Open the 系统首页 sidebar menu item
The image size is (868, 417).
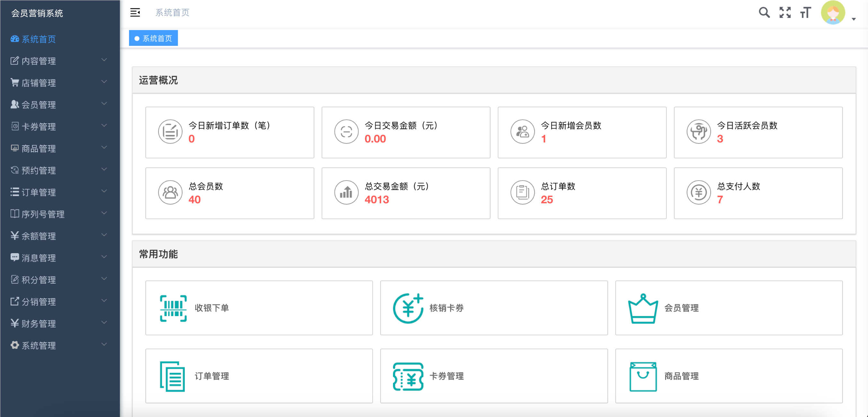point(60,39)
